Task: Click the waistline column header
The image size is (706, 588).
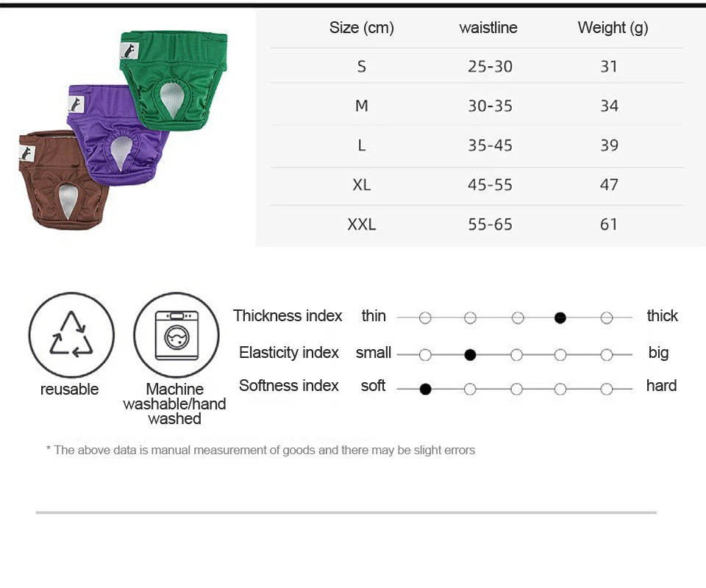Action: point(488,28)
